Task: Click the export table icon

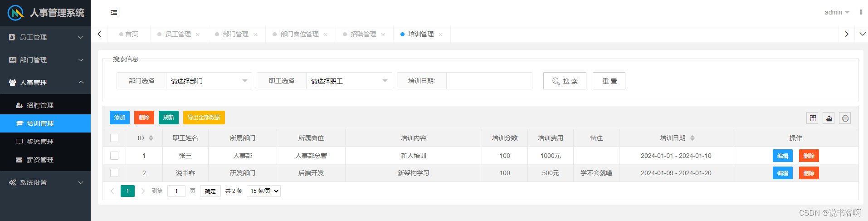Action: (829, 118)
